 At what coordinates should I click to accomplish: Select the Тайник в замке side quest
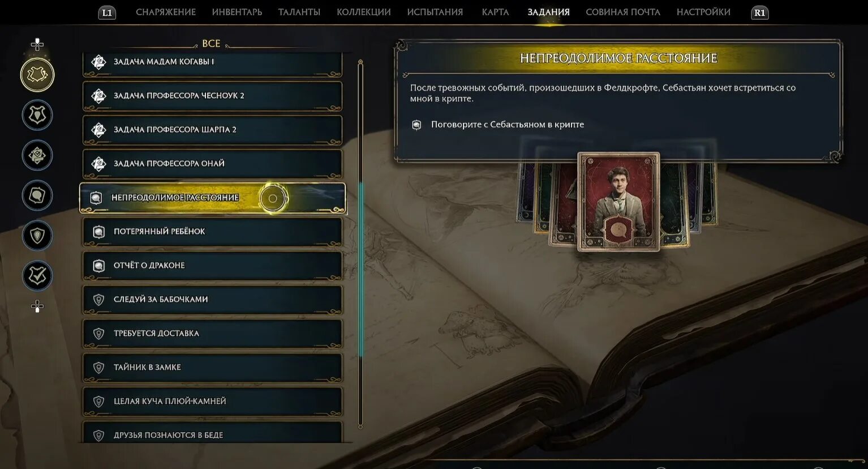(x=213, y=368)
